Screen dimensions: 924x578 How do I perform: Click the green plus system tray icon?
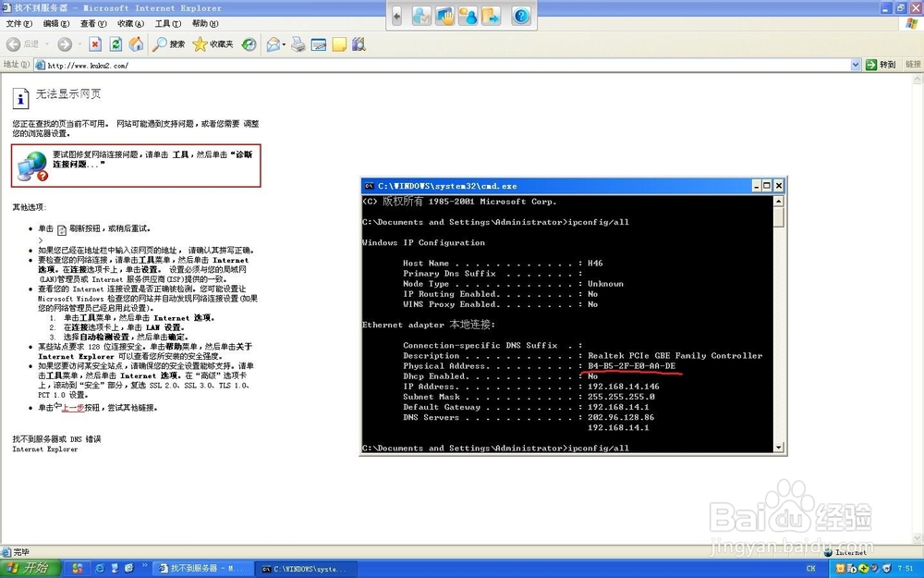863,569
